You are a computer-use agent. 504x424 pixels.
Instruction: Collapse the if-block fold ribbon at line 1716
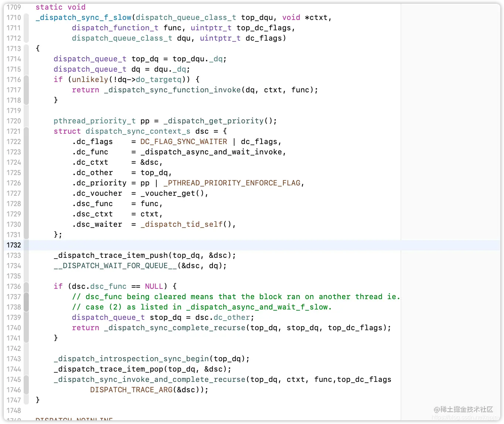click(x=26, y=90)
